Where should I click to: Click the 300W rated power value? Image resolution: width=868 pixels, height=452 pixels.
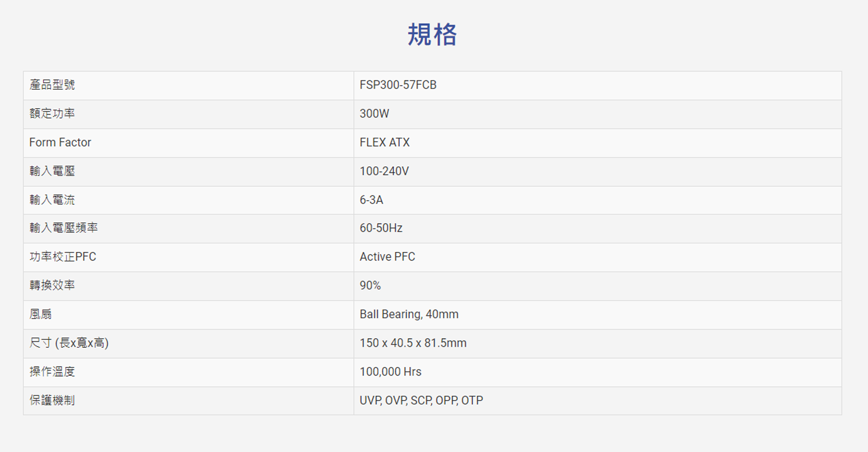[x=374, y=114]
